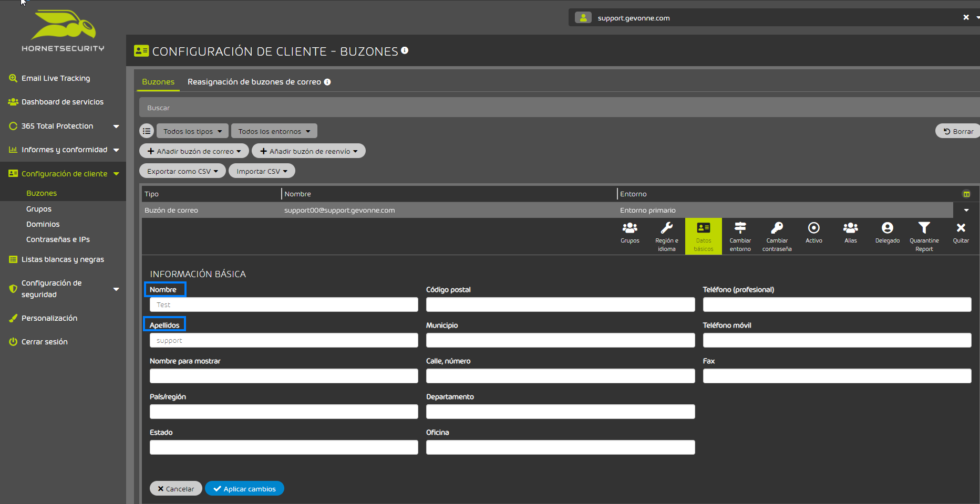Open Importar CSV dropdown

(x=262, y=171)
